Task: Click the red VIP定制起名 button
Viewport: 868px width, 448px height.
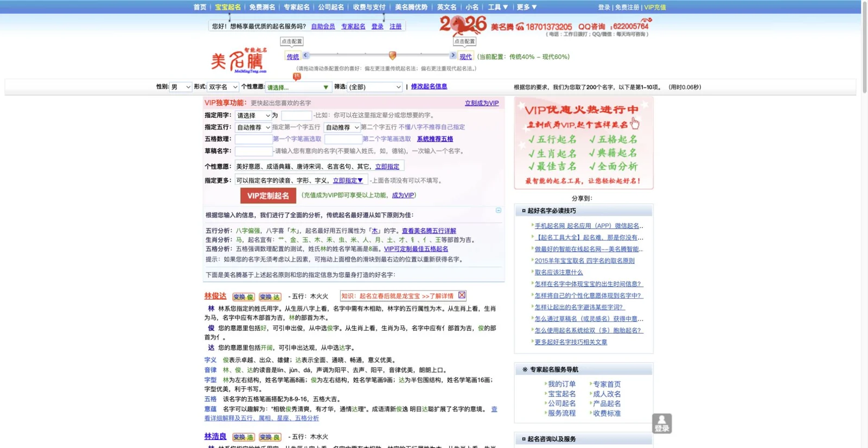Action: click(268, 195)
